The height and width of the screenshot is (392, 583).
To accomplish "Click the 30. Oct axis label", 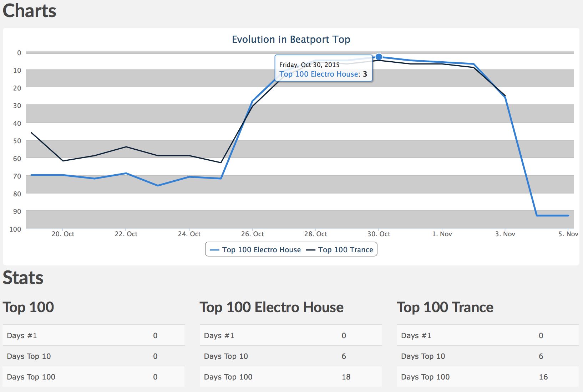I will (x=379, y=234).
